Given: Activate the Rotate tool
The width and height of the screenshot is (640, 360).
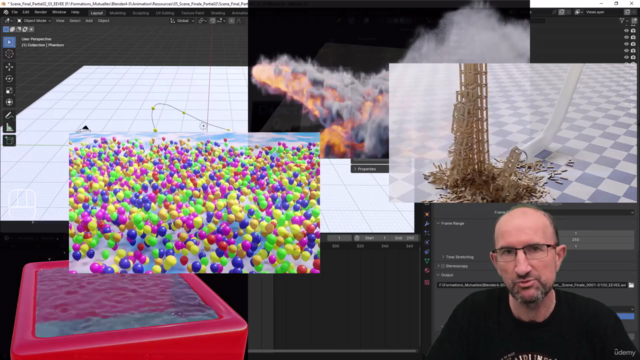Looking at the screenshot, I should [9, 78].
